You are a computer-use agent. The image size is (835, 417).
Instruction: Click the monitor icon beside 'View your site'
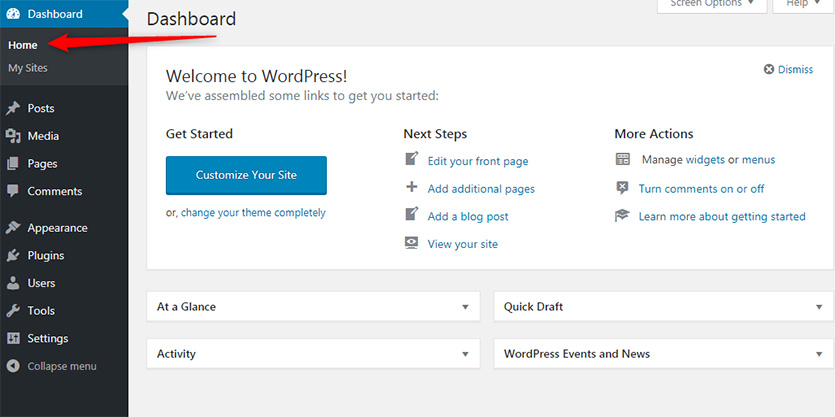pos(412,243)
